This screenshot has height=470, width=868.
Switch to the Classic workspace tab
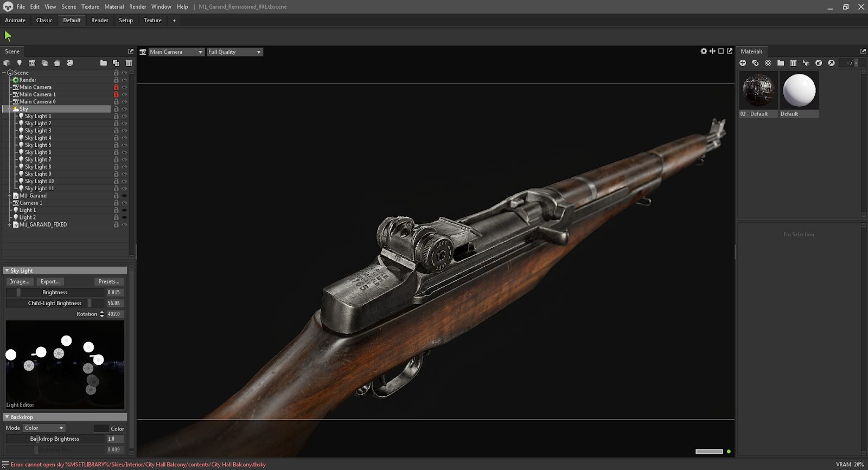[x=44, y=20]
